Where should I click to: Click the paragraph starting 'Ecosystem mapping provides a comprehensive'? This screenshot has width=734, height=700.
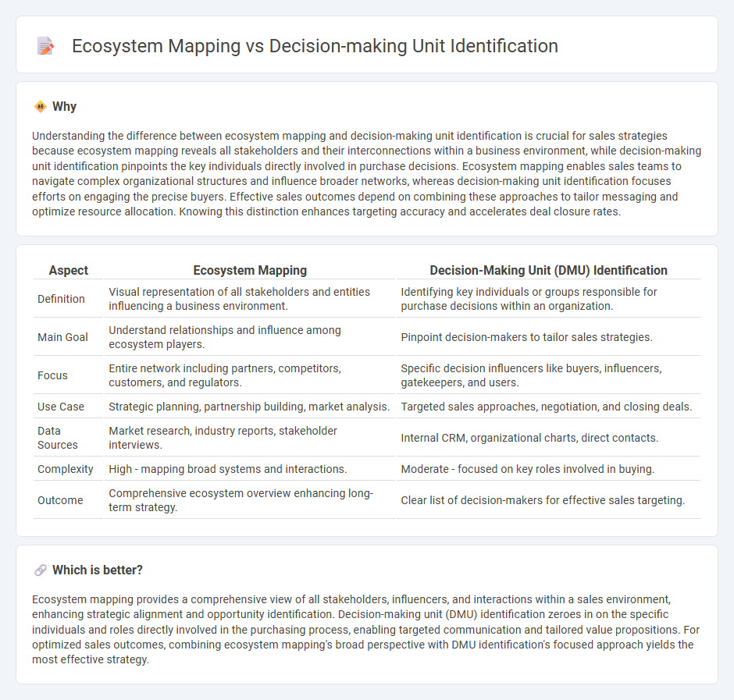pyautogui.click(x=366, y=629)
